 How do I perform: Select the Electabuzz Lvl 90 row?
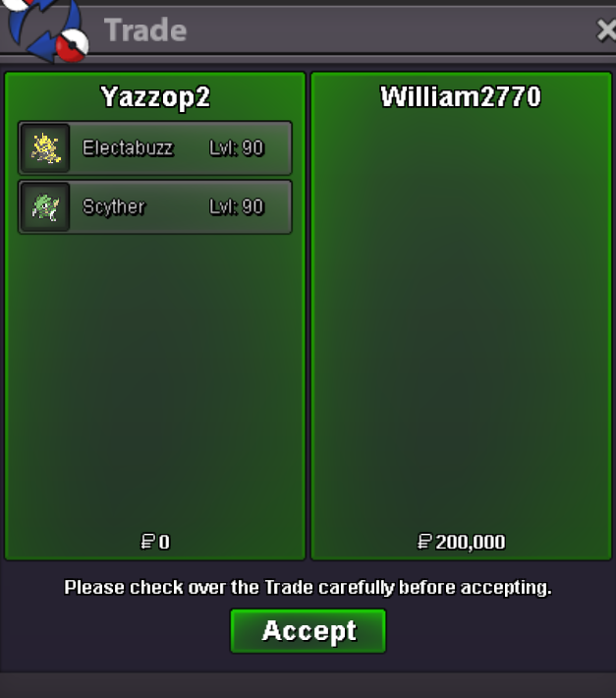[155, 147]
